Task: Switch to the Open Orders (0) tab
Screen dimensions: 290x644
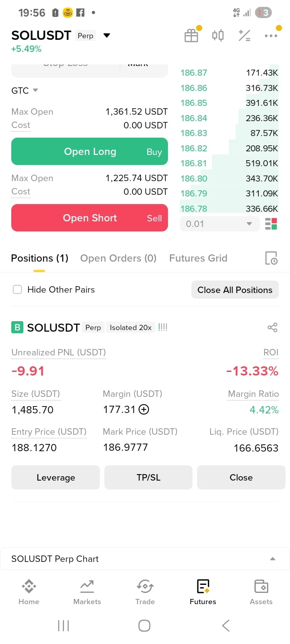Action: coord(118,258)
